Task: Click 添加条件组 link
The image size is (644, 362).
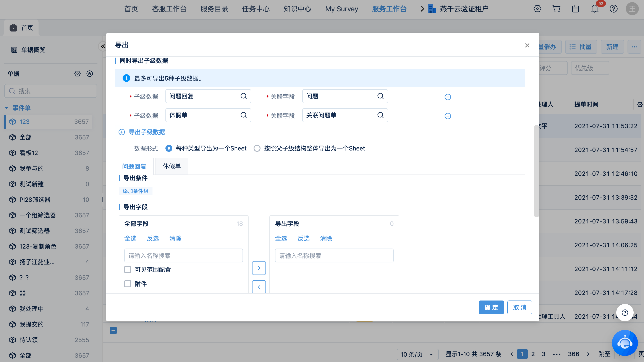Action: coord(135,191)
